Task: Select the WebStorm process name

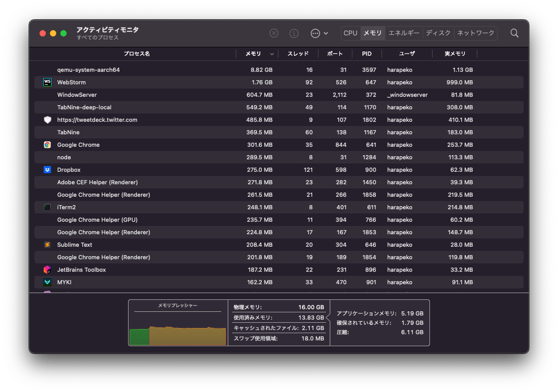Action: click(71, 82)
